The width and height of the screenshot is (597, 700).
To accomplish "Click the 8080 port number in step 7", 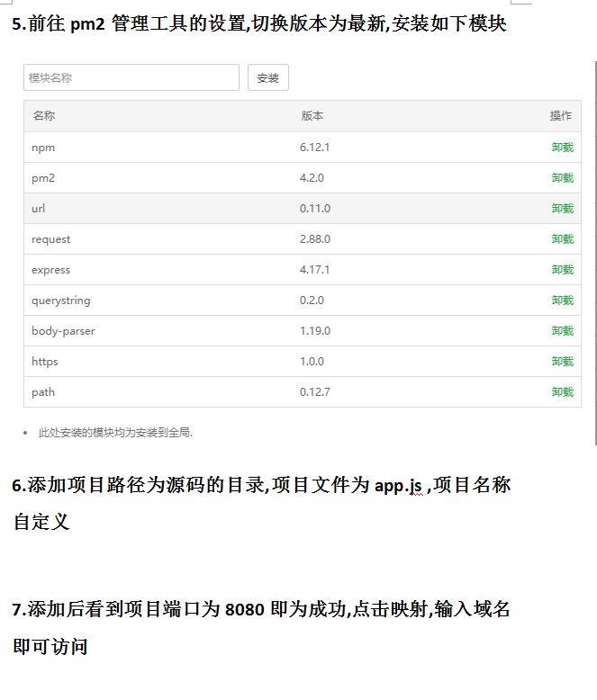I will pos(244,610).
